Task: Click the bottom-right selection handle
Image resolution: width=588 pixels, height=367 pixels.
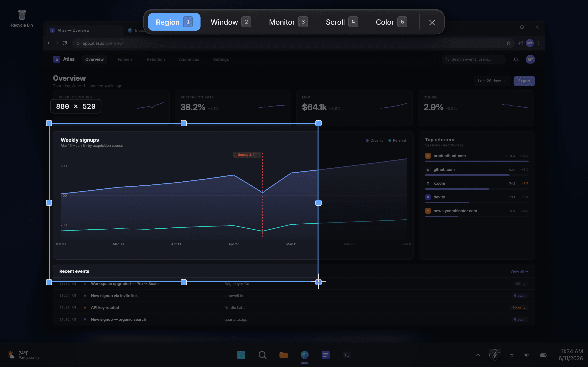Action: tap(318, 282)
